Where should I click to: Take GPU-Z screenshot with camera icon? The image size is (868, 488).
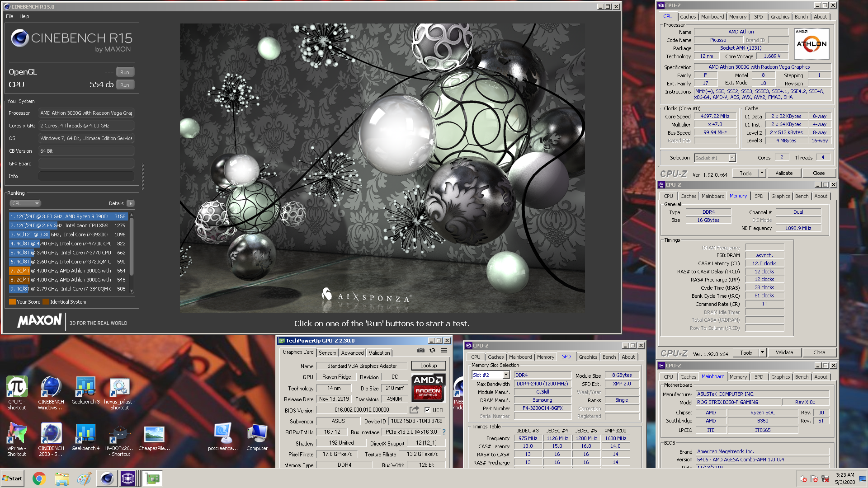pyautogui.click(x=421, y=351)
